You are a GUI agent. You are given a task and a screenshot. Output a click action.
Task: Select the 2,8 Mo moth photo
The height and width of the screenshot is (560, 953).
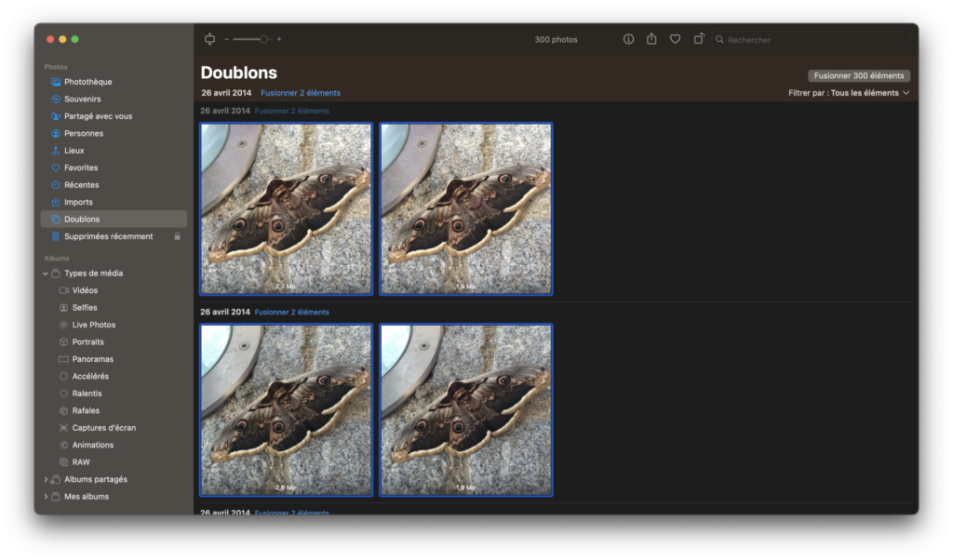286,410
